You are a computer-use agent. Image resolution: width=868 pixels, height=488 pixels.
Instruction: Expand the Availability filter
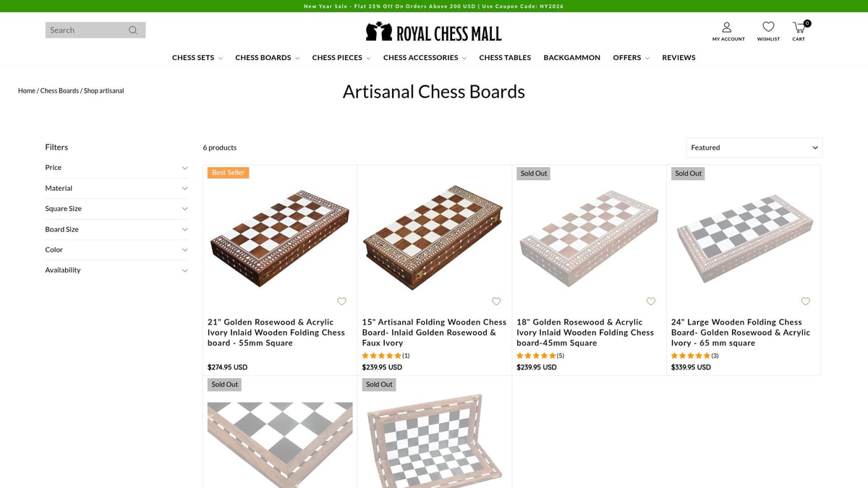pyautogui.click(x=116, y=270)
